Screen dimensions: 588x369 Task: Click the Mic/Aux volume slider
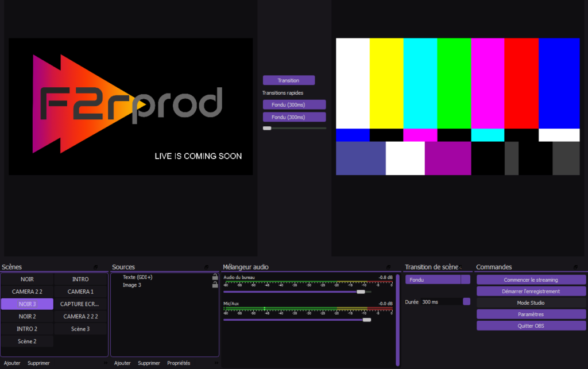pyautogui.click(x=297, y=320)
